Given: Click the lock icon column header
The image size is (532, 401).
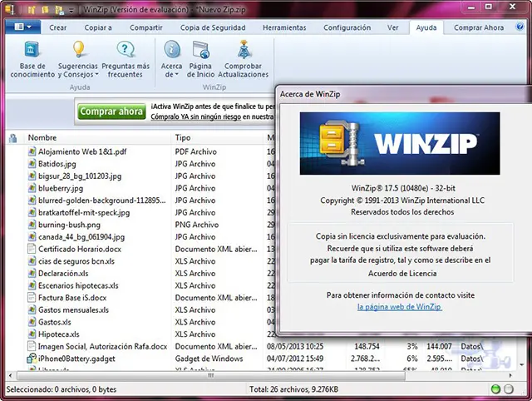Looking at the screenshot, I should tap(12, 137).
